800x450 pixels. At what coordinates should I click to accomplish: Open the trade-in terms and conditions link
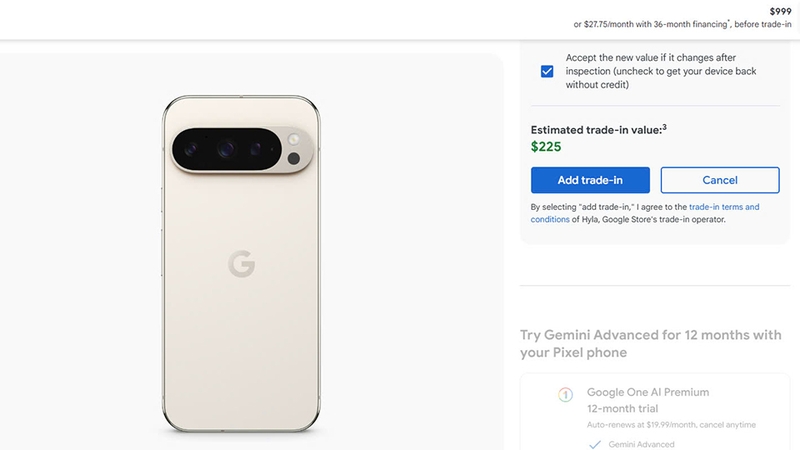point(724,207)
